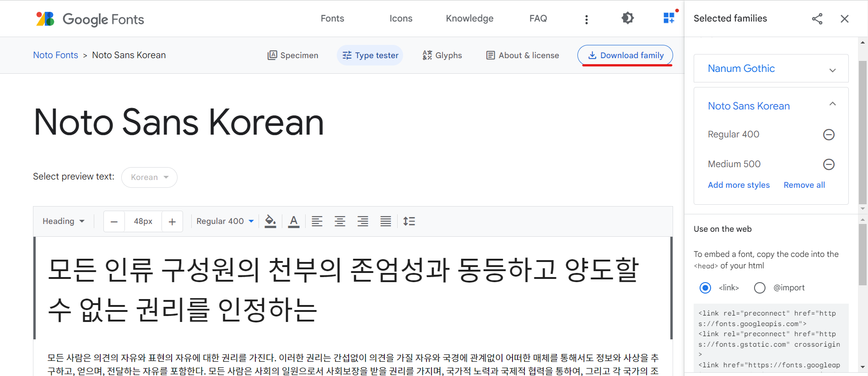
Task: Close the Selected families panel
Action: pos(845,19)
